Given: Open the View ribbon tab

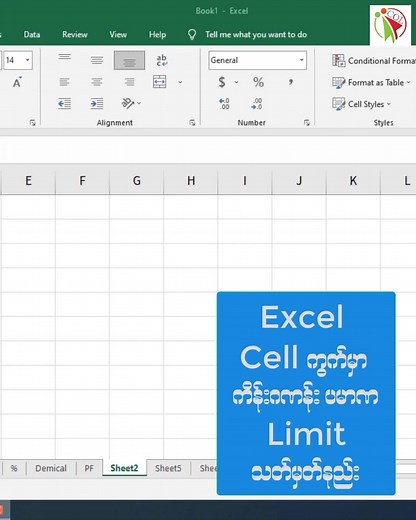Looking at the screenshot, I should pos(118,34).
